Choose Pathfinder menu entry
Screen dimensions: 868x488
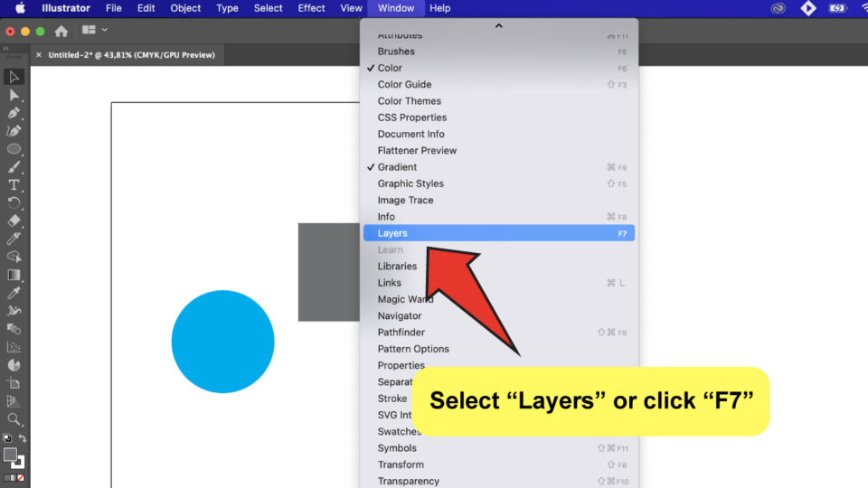[499, 333]
